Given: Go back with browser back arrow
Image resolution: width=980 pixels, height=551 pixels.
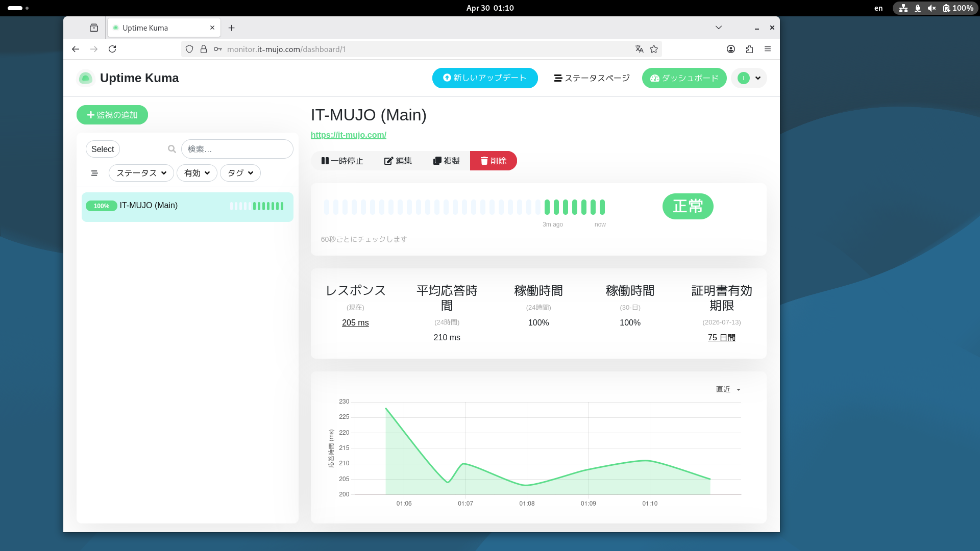Looking at the screenshot, I should (x=76, y=49).
